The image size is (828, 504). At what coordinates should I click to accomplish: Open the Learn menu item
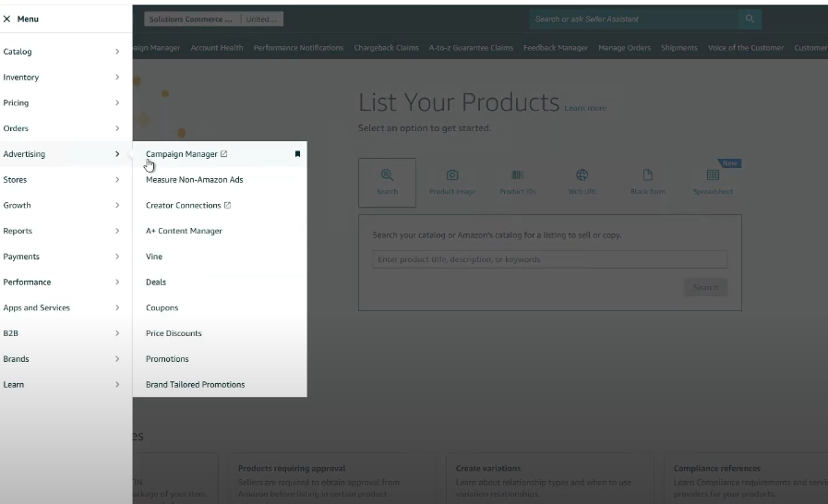point(66,385)
